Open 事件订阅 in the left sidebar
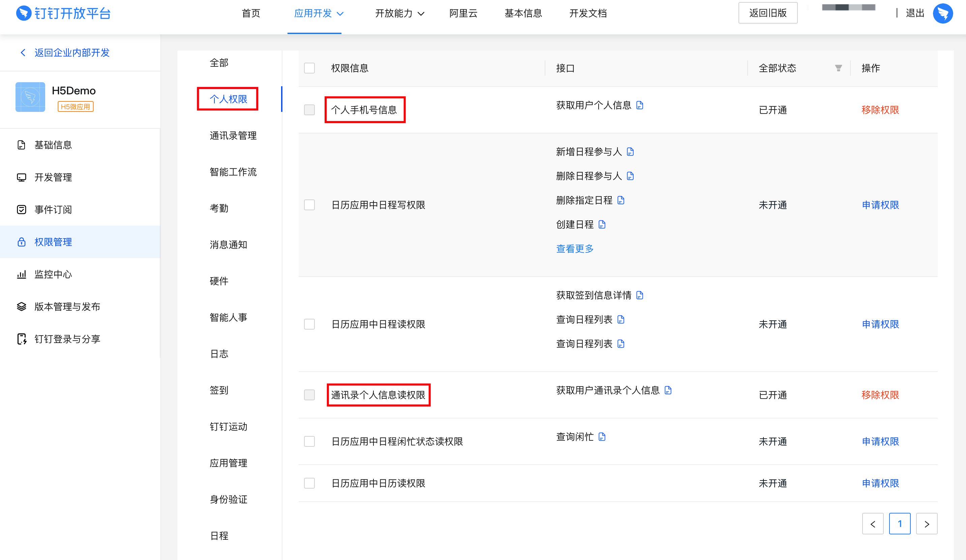Screen dimensions: 966x560 pos(53,209)
